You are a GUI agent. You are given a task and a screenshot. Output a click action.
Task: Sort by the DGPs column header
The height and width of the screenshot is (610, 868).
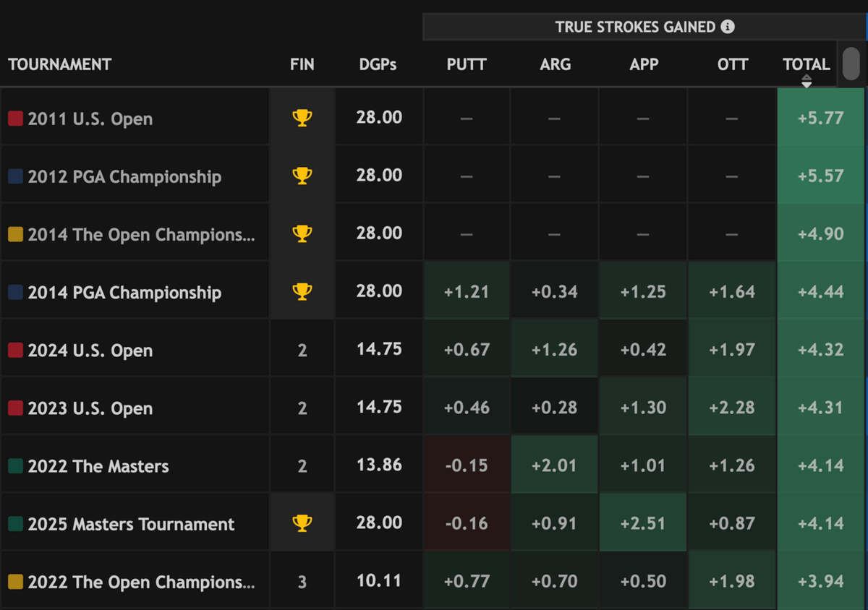(x=378, y=64)
